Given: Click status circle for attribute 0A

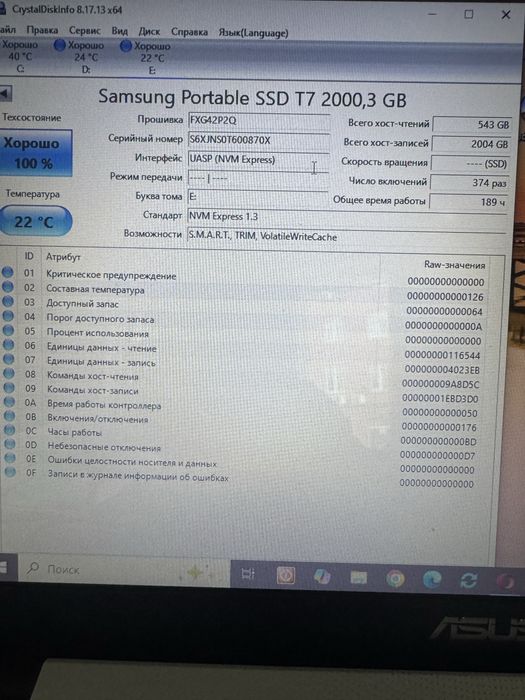Looking at the screenshot, I should [x=9, y=402].
